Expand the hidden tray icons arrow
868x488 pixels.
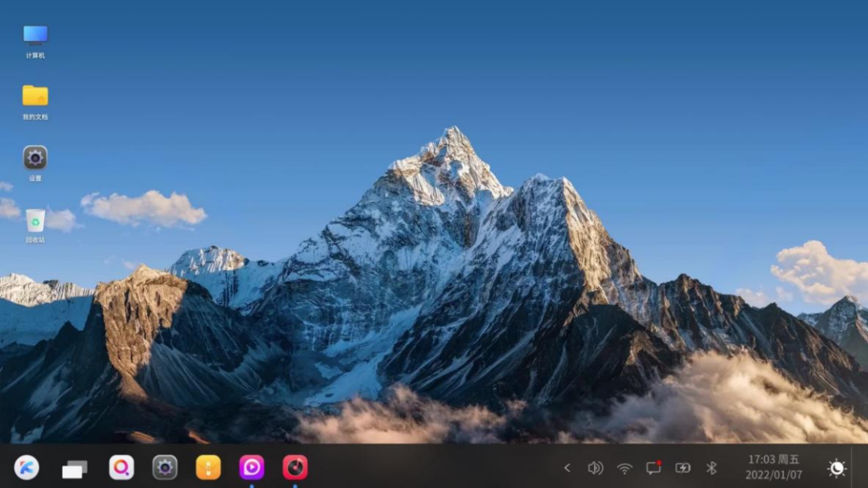[567, 468]
